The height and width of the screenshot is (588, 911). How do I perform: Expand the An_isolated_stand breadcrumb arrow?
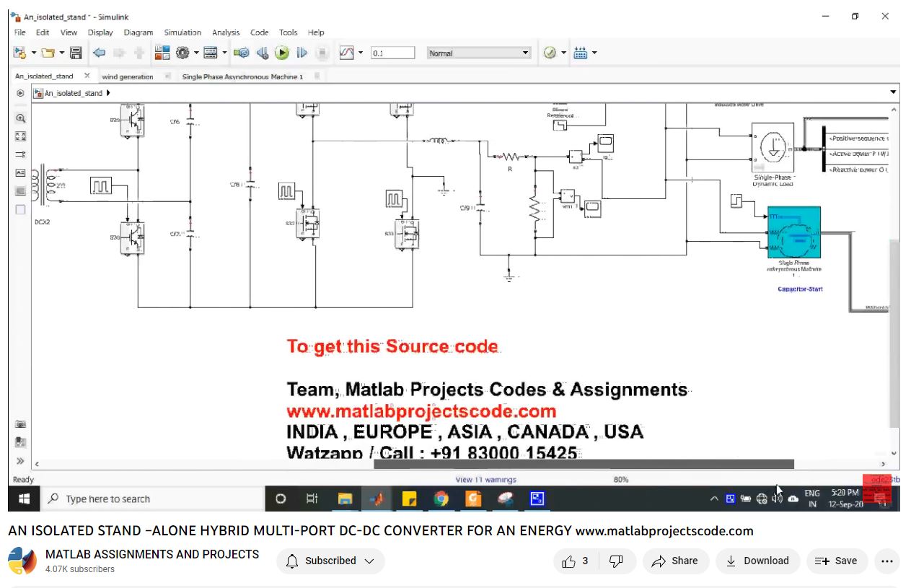tap(108, 93)
